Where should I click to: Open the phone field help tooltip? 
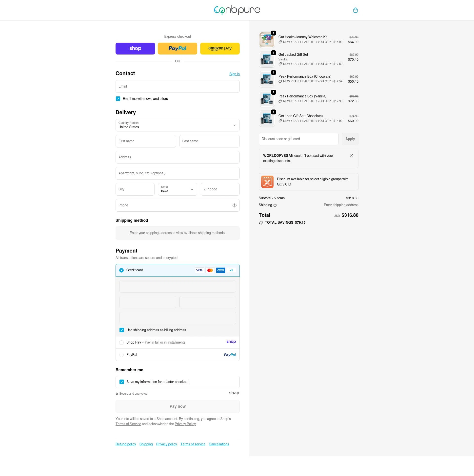234,205
